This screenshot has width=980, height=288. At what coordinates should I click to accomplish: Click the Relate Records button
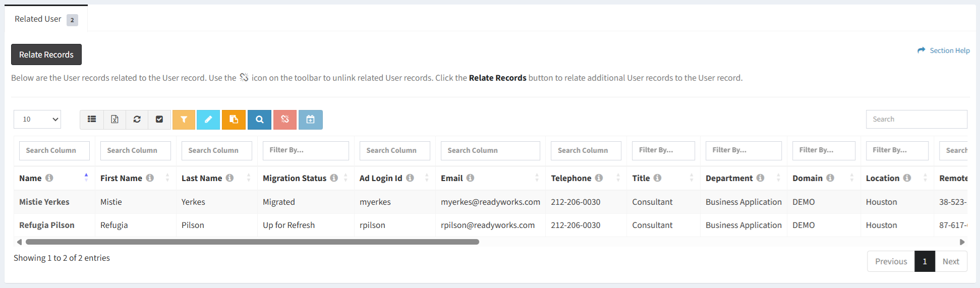tap(46, 54)
